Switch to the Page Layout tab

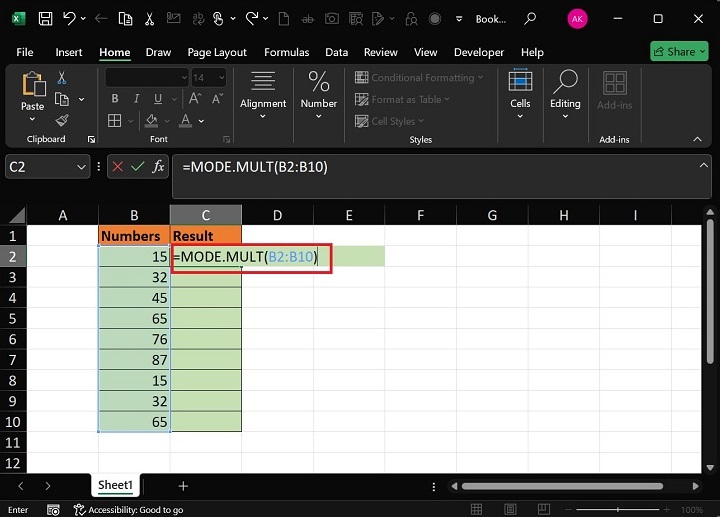click(x=217, y=52)
